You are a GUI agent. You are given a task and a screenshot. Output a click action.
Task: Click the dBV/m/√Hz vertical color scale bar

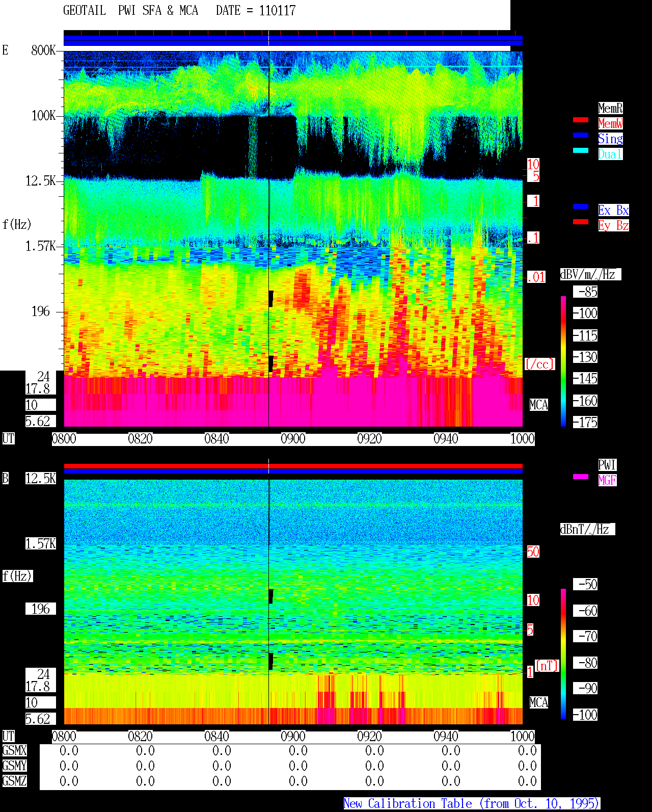[563, 361]
